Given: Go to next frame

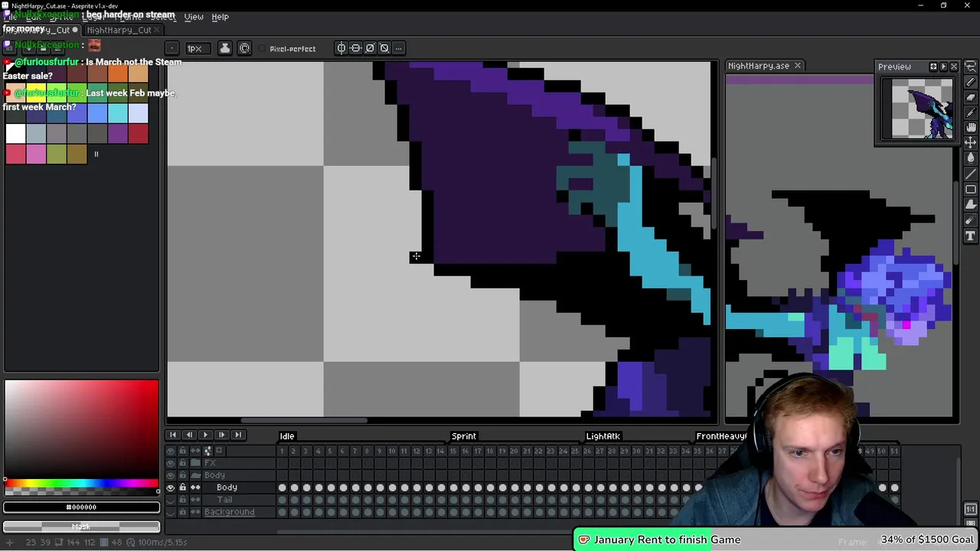Looking at the screenshot, I should 221,435.
